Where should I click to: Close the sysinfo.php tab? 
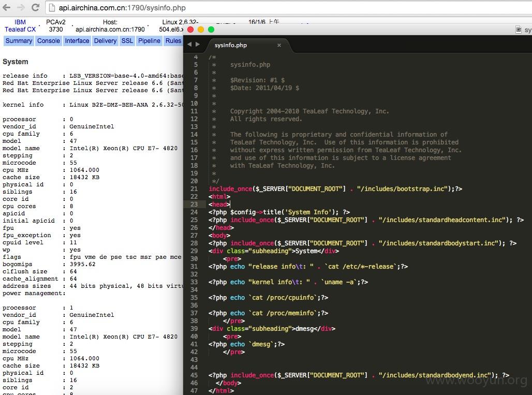click(x=279, y=45)
